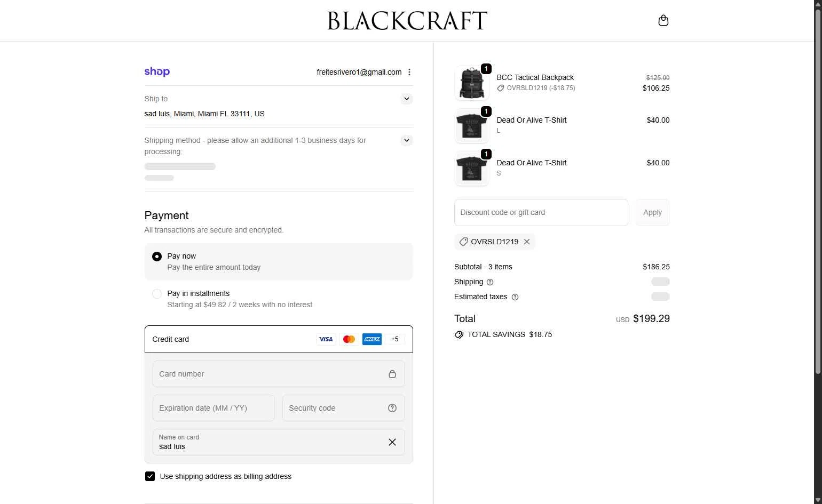Image resolution: width=822 pixels, height=504 pixels.
Task: Click the Total Savings tag icon
Action: [x=459, y=335]
